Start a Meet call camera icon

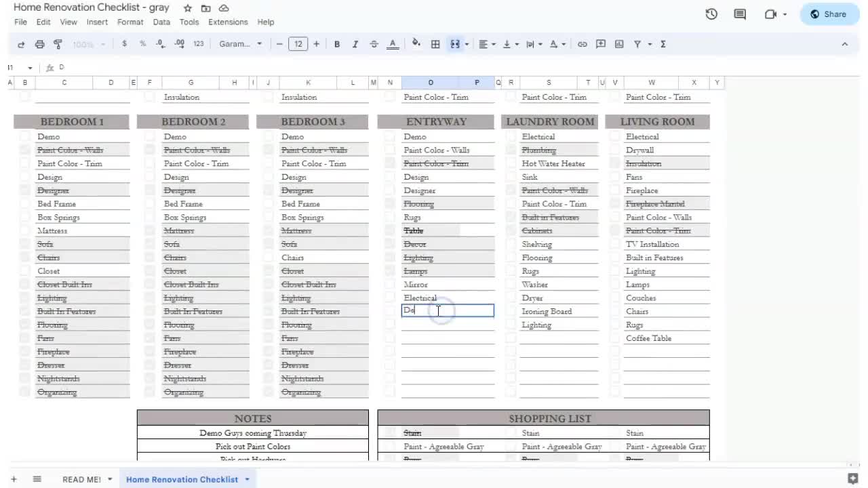[770, 14]
